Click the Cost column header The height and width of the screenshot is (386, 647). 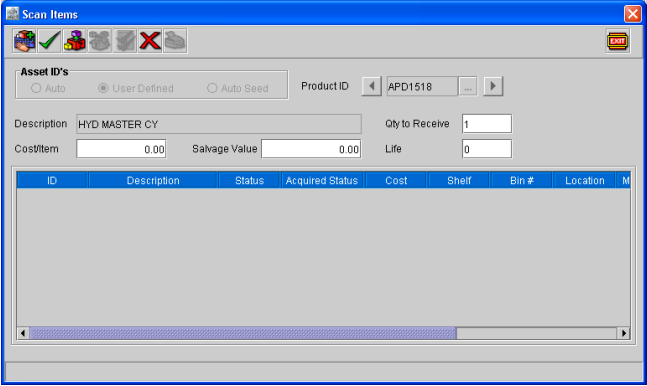[396, 180]
